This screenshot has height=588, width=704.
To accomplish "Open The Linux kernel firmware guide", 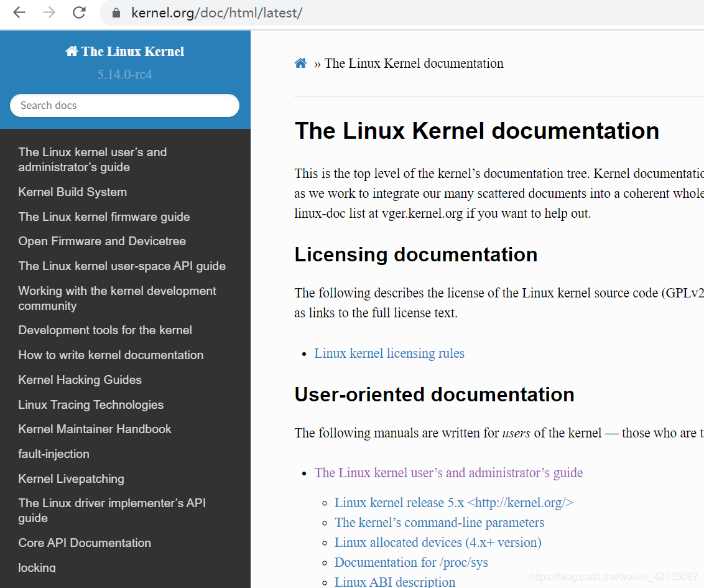I will (104, 217).
